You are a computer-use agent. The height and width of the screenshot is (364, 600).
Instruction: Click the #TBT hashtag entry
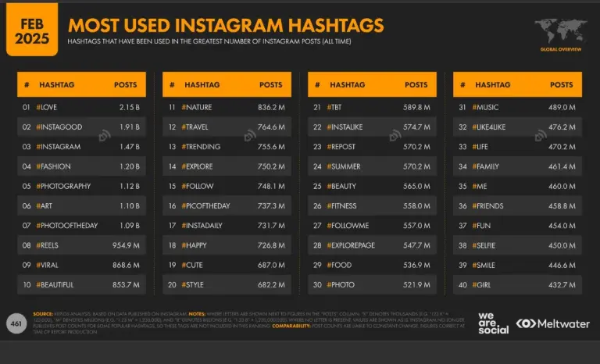tap(334, 108)
